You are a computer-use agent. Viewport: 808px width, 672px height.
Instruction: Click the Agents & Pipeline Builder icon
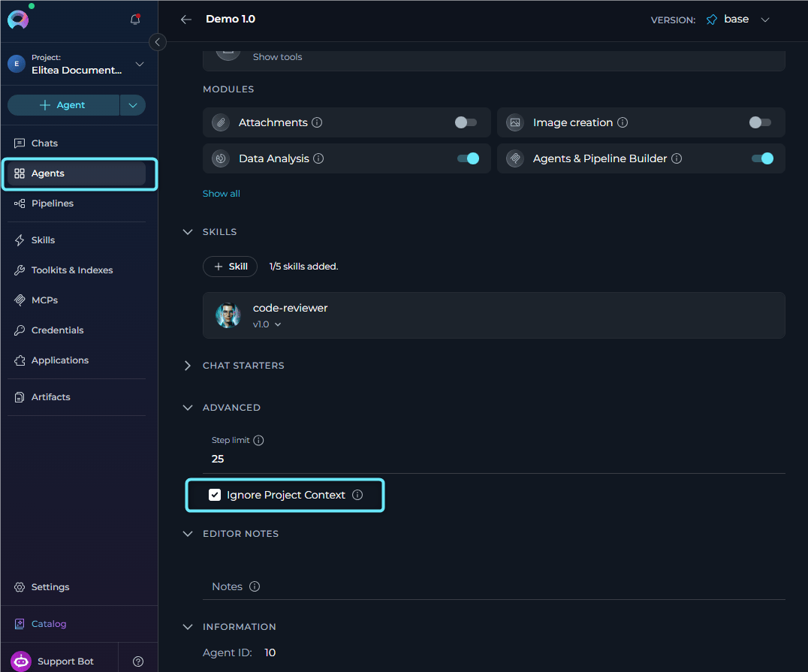pyautogui.click(x=515, y=158)
